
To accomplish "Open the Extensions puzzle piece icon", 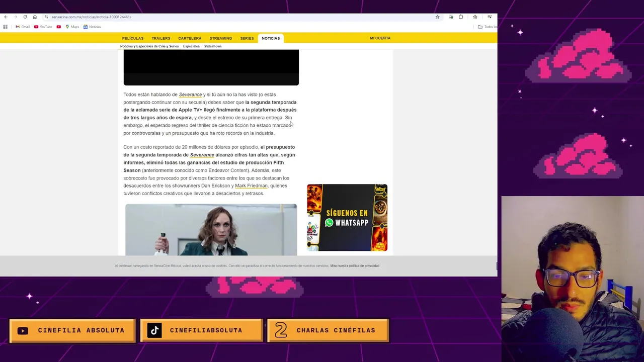I will pos(461,17).
